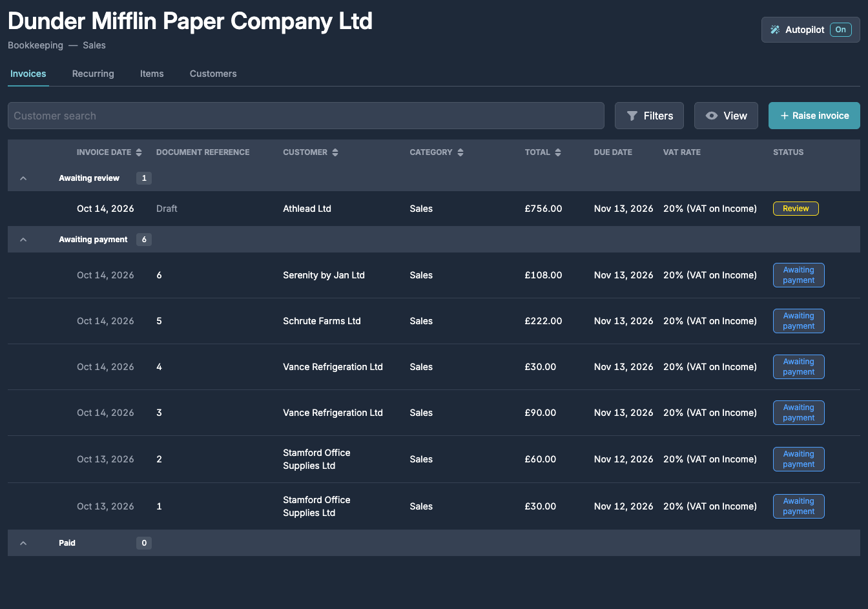The height and width of the screenshot is (609, 868).
Task: Click the Bookkeeping breadcrumb
Action: tap(36, 45)
